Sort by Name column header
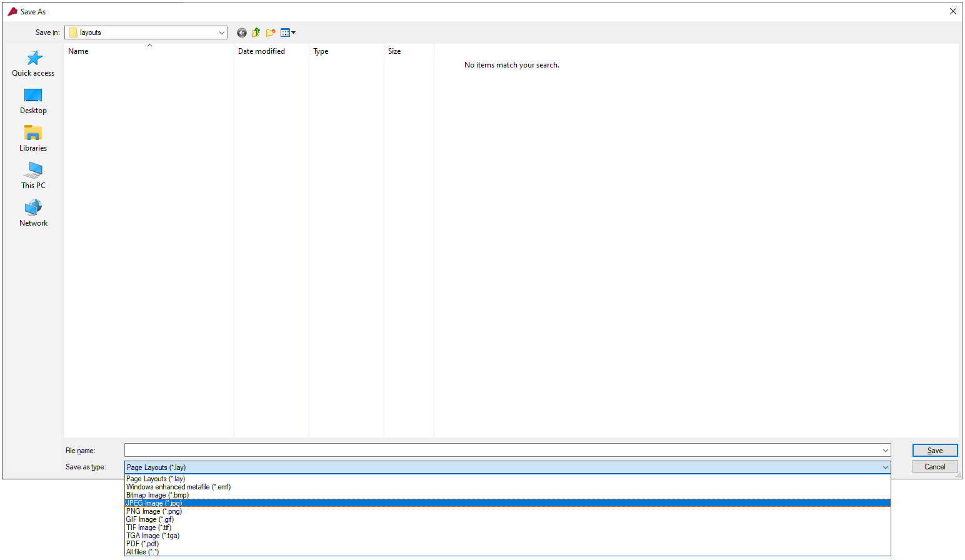The height and width of the screenshot is (560, 965). pos(149,51)
